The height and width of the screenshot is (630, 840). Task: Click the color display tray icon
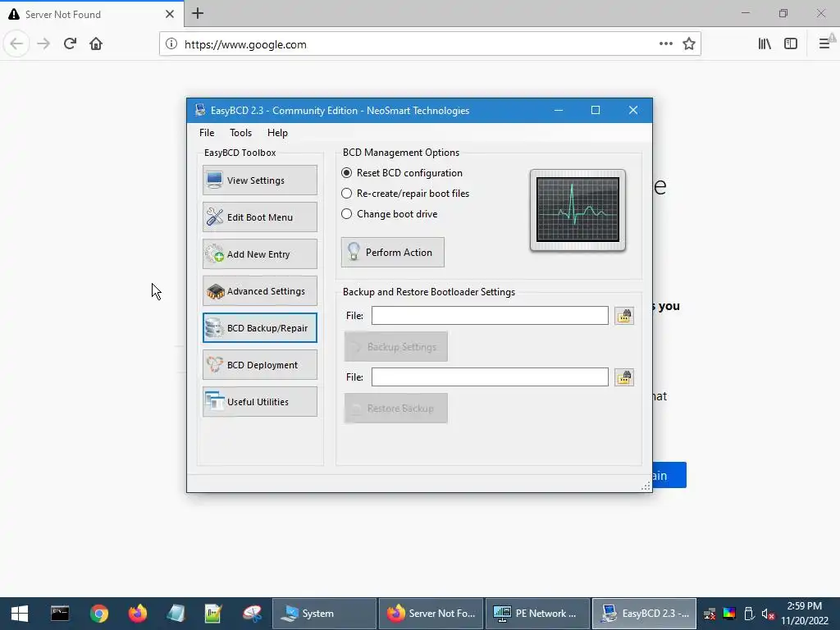(x=729, y=614)
